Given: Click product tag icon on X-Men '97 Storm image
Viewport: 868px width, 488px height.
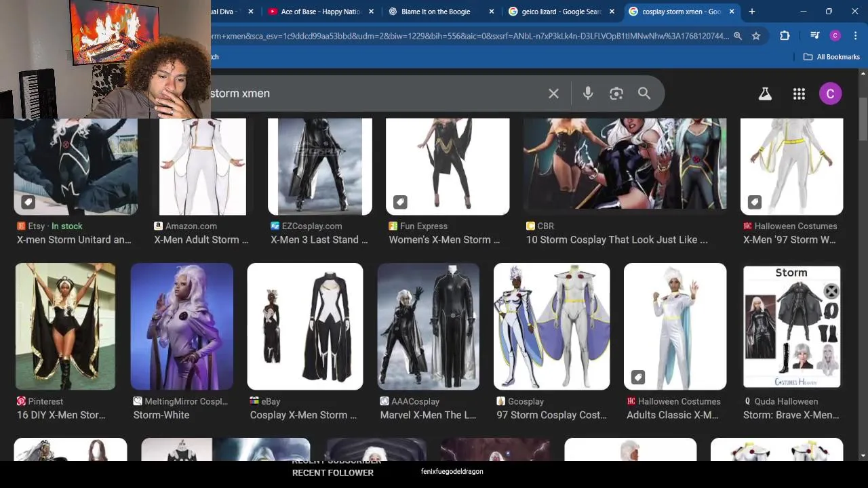Looking at the screenshot, I should click(x=755, y=202).
